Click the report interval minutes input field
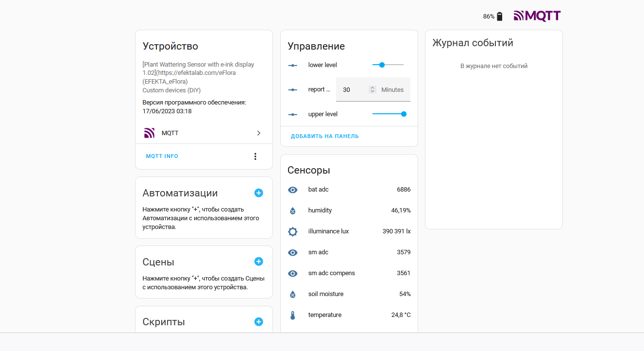The width and height of the screenshot is (644, 351). [354, 89]
